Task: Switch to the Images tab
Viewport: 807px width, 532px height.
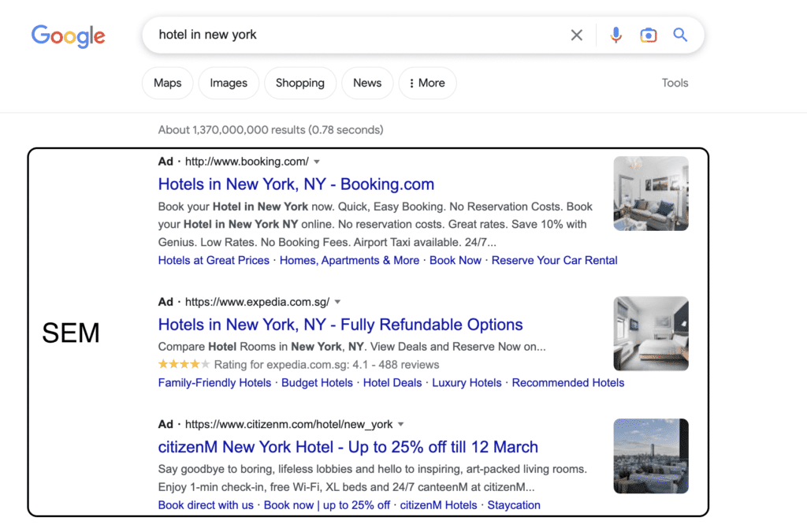Action: tap(229, 83)
